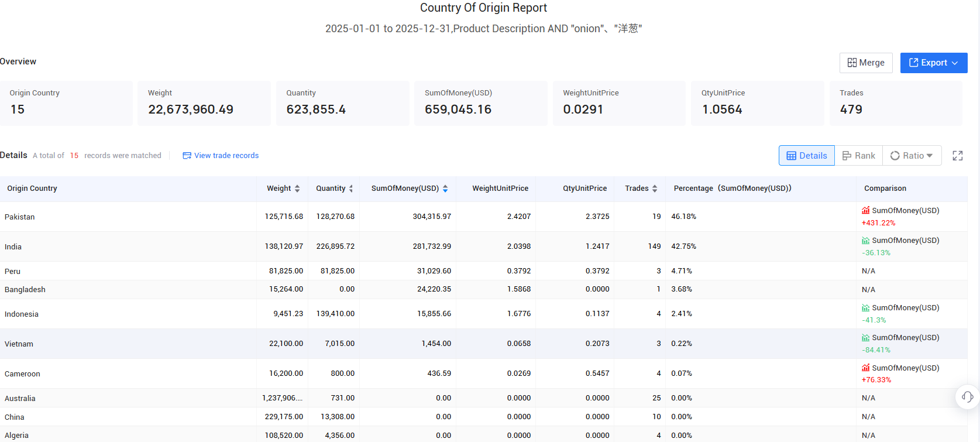
Task: Switch to the Rank view tab
Action: pos(859,155)
